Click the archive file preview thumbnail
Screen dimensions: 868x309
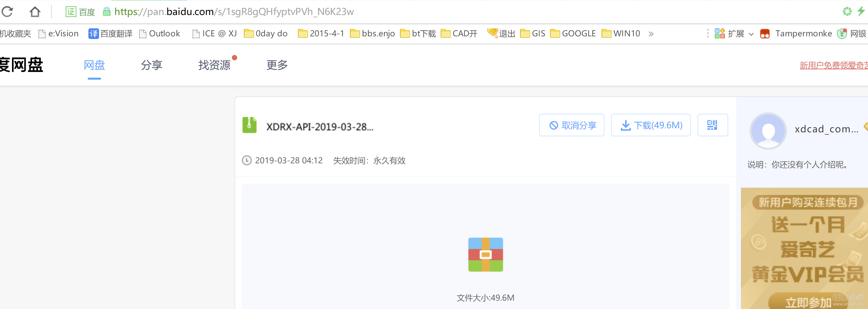pos(485,255)
